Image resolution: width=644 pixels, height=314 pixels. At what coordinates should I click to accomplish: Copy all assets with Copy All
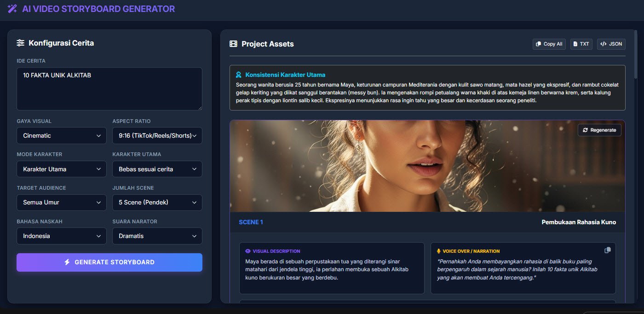click(x=549, y=44)
